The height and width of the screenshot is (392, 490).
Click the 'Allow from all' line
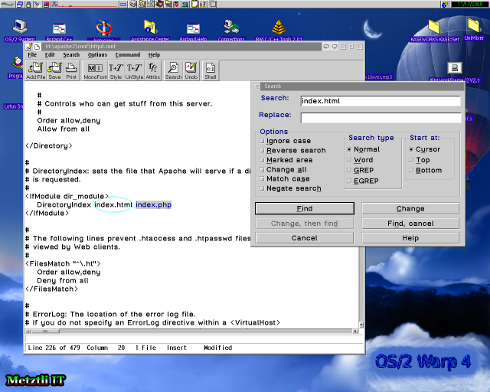[63, 129]
